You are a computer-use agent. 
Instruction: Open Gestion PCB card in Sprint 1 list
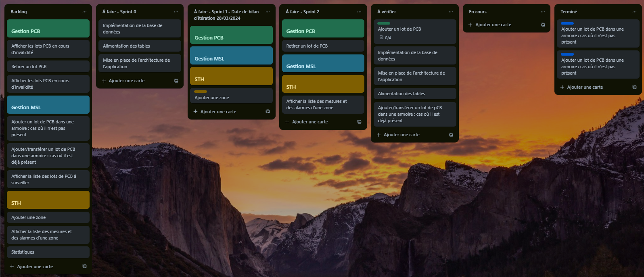click(x=231, y=35)
